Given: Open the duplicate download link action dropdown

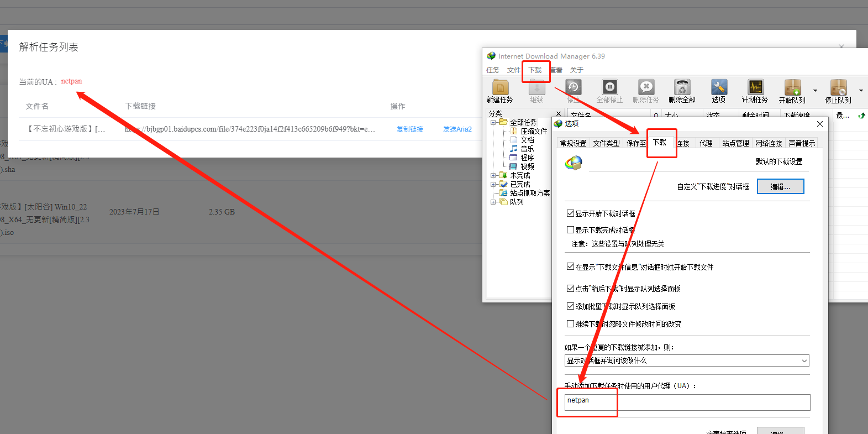Looking at the screenshot, I should pos(687,360).
